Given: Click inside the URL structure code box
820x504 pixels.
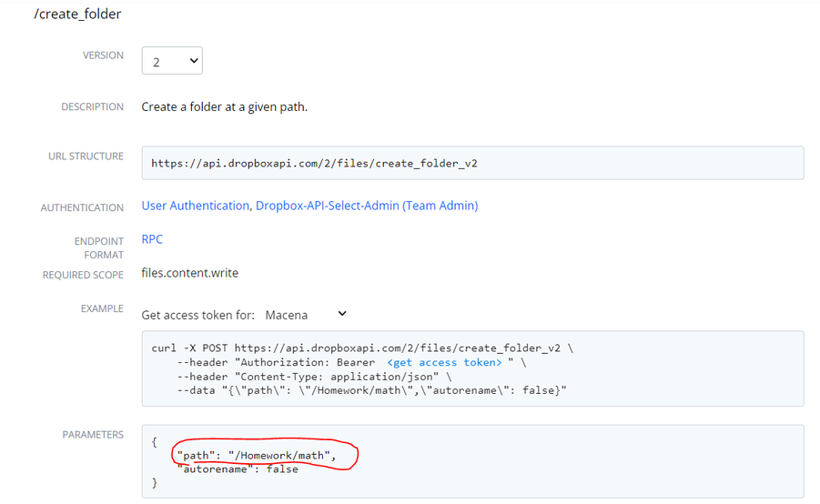Looking at the screenshot, I should pos(471,164).
